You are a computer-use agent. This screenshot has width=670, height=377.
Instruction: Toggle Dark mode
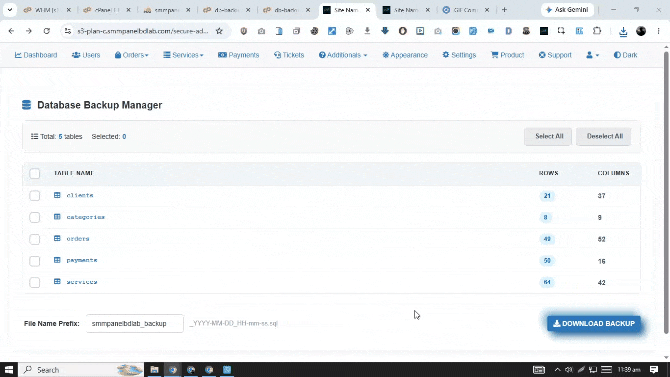tap(626, 55)
